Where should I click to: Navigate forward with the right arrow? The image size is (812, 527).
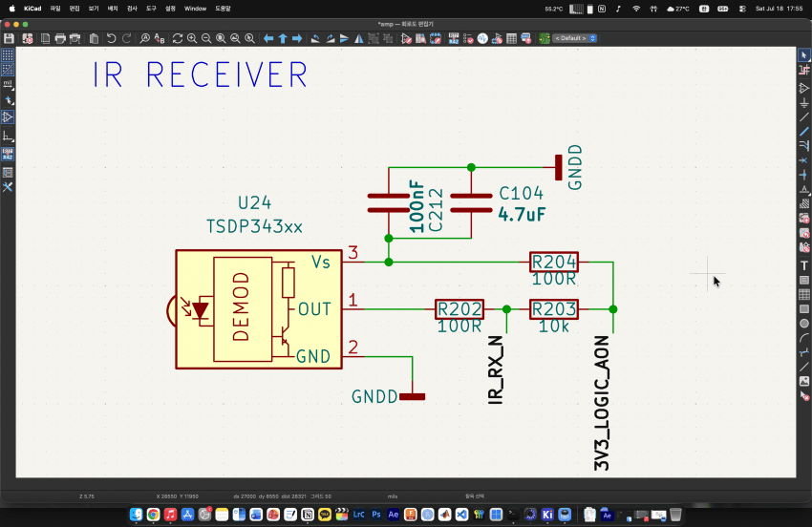297,38
